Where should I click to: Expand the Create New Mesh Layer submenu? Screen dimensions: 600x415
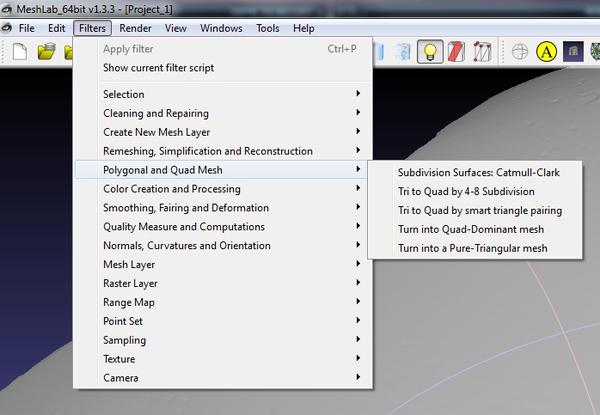(x=223, y=132)
